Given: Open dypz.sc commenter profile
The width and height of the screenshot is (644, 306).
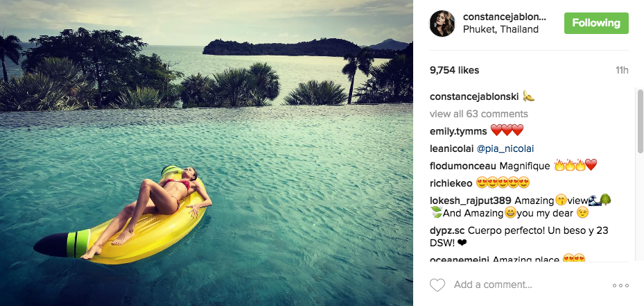Looking at the screenshot, I should click(x=447, y=231).
